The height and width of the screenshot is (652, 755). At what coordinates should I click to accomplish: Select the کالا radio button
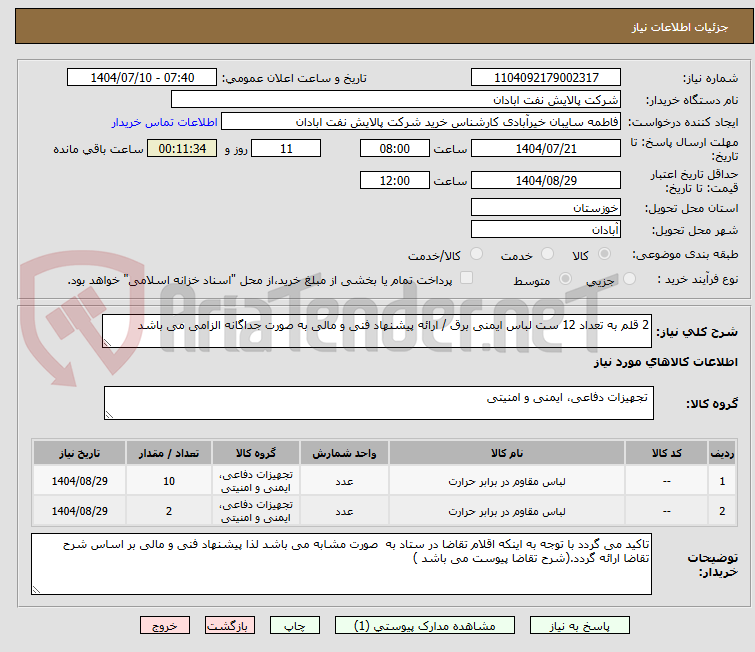tap(604, 254)
